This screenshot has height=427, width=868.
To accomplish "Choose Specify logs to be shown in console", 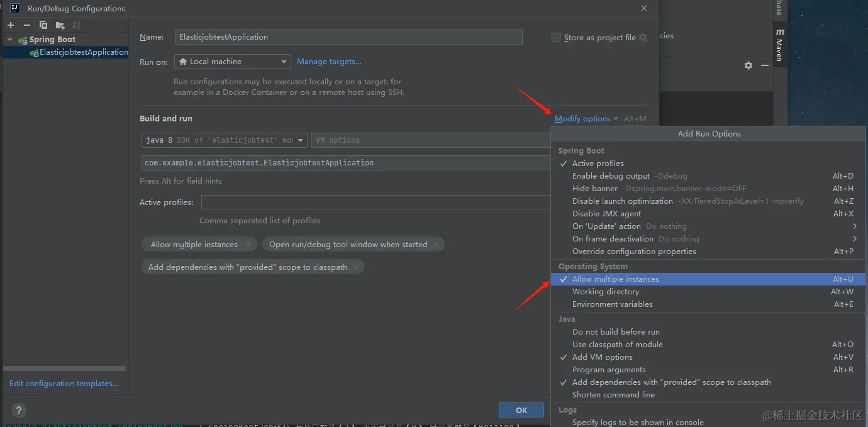I will click(x=708, y=423).
